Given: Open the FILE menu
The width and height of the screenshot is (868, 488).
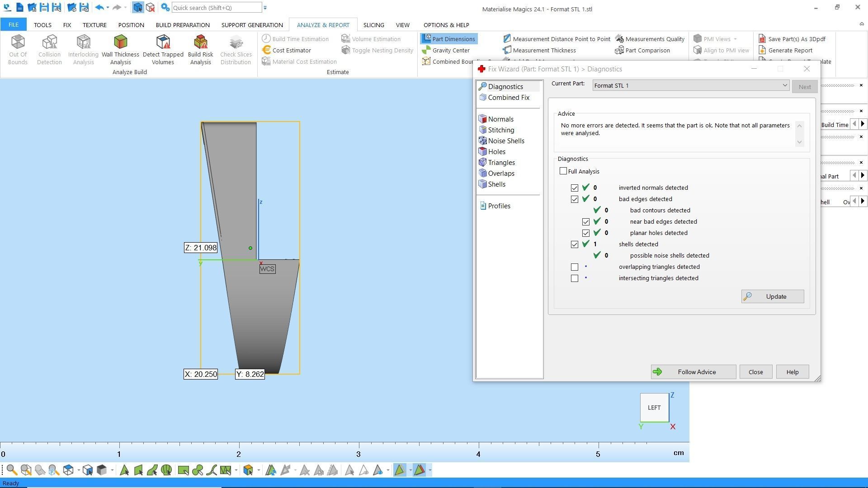Looking at the screenshot, I should (13, 25).
